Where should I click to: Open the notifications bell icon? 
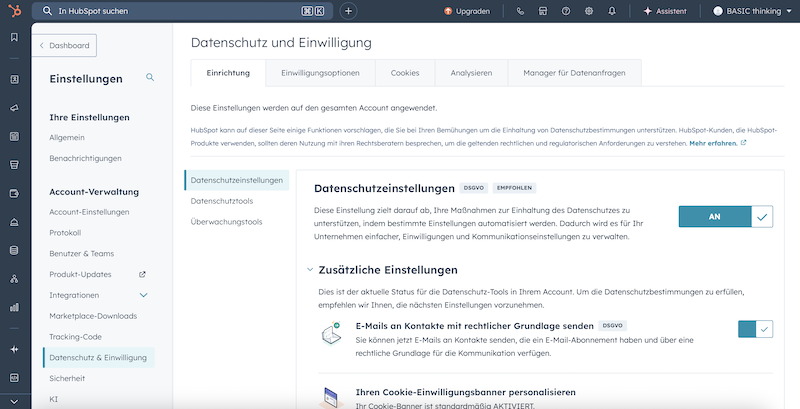pos(612,11)
